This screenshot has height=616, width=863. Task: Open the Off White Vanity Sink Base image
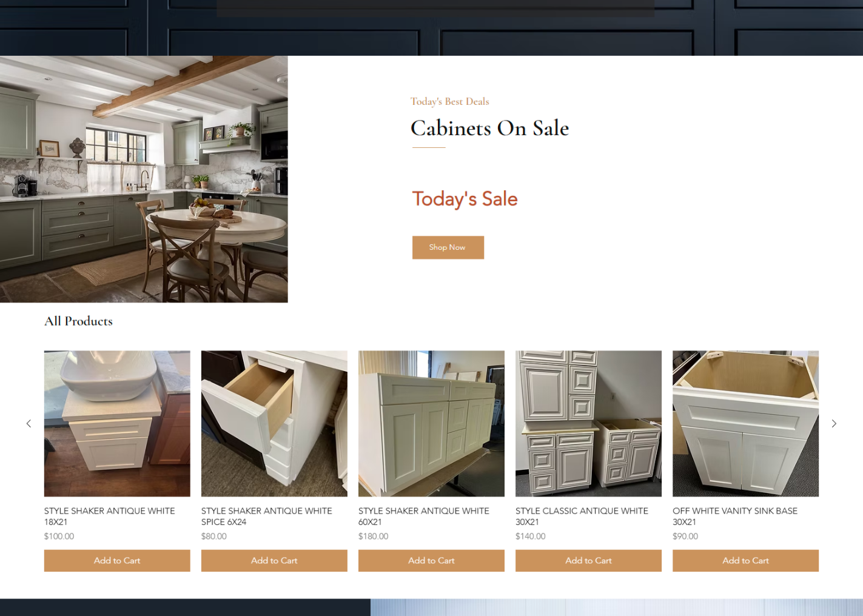(x=745, y=424)
